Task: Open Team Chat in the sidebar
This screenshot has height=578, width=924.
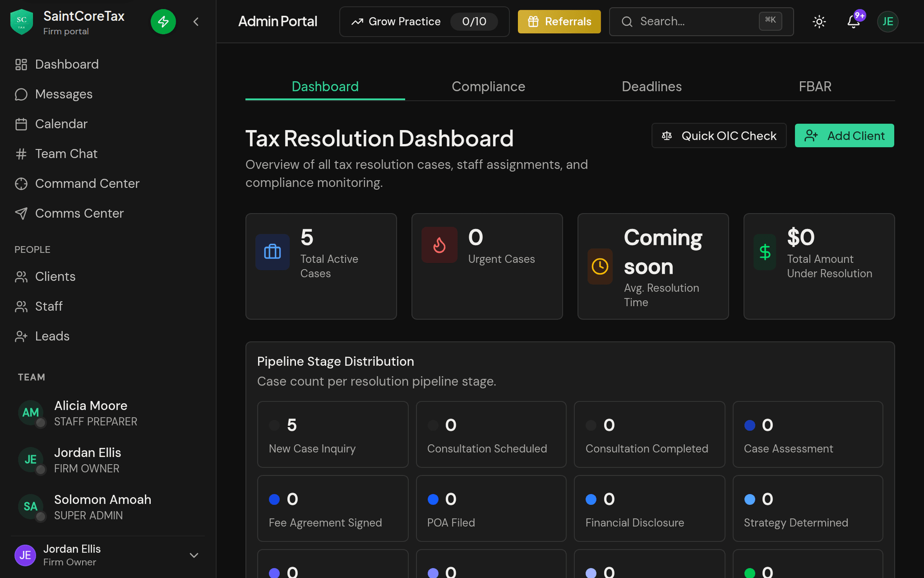Action: coord(108,154)
